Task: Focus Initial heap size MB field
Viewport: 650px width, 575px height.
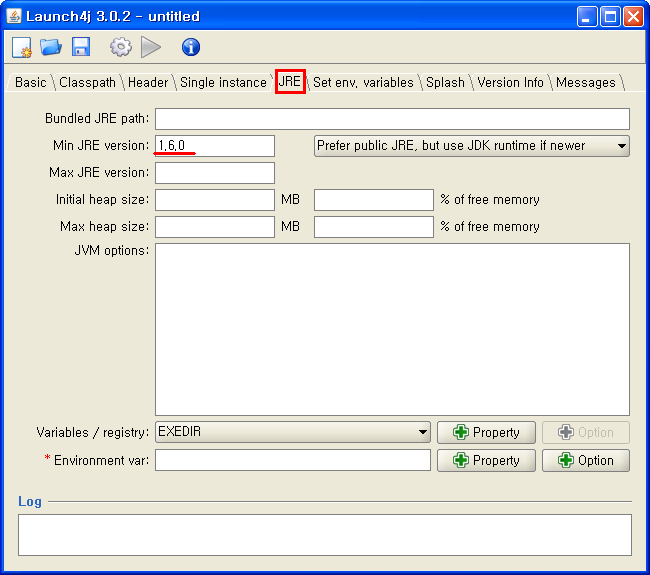Action: [215, 200]
